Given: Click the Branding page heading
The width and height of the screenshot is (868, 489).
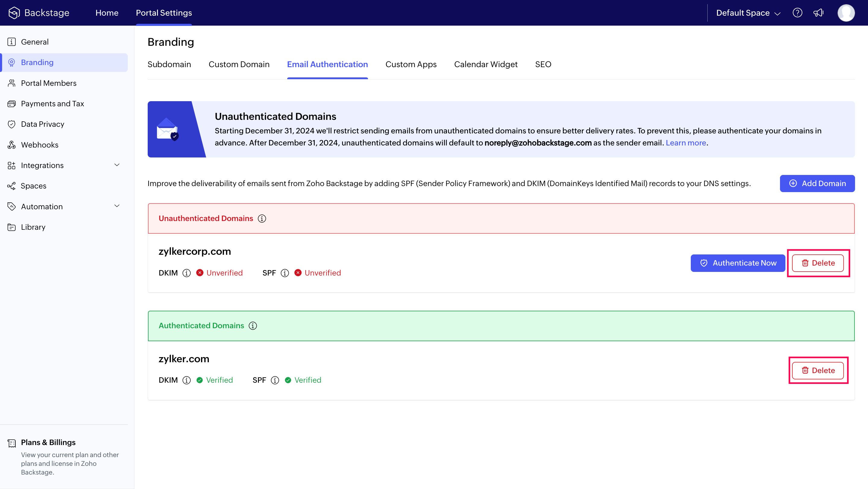Looking at the screenshot, I should (171, 42).
